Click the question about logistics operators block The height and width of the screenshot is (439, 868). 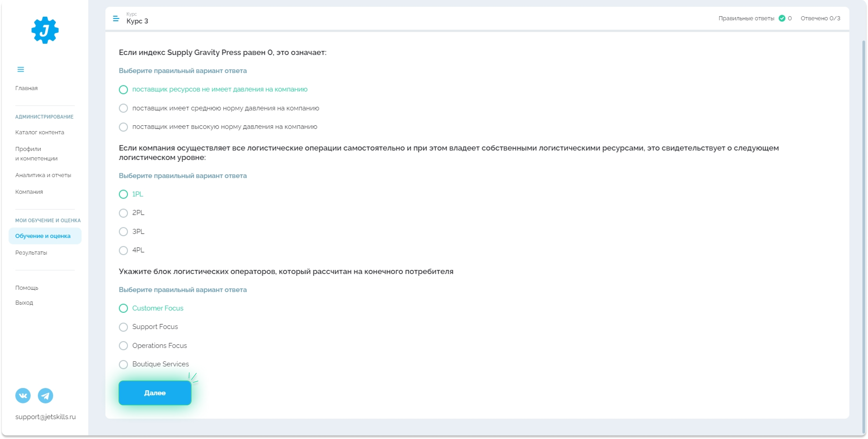tap(286, 272)
